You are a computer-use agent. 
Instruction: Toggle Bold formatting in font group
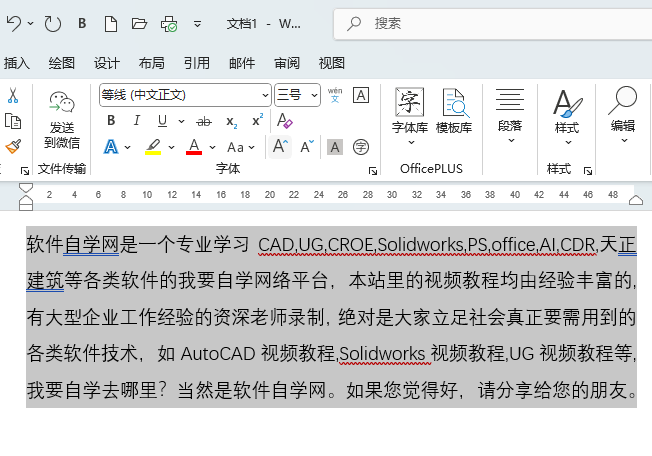pyautogui.click(x=111, y=121)
